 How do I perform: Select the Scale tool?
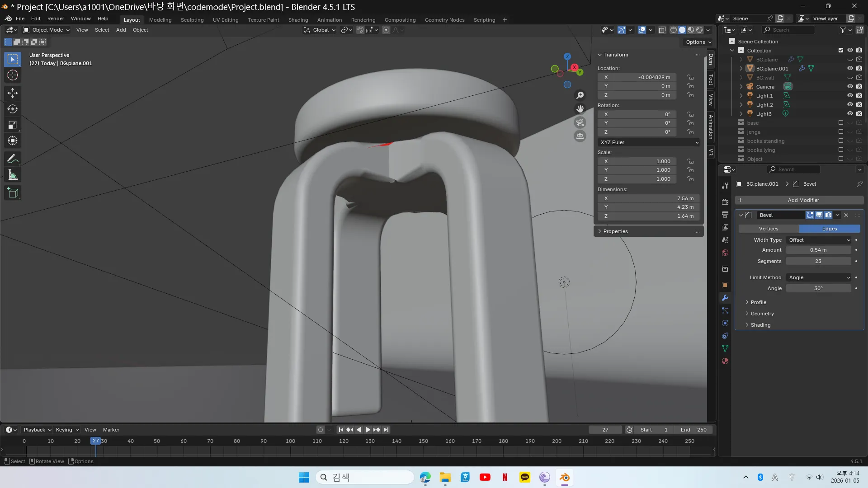click(13, 125)
